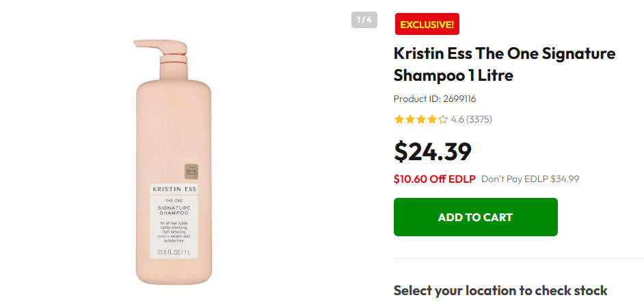
Task: Open the (3375) reviews count
Action: tap(479, 120)
